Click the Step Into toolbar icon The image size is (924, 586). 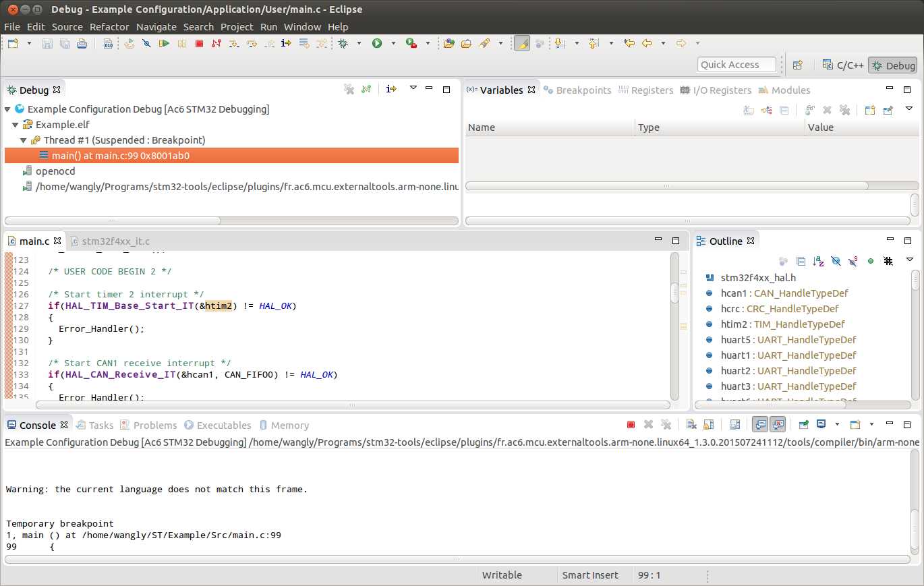click(234, 44)
